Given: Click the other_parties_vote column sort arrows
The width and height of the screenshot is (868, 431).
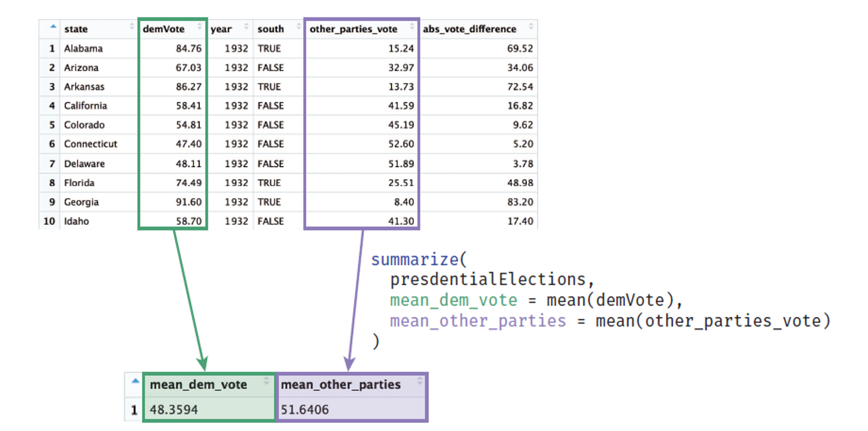Looking at the screenshot, I should pyautogui.click(x=412, y=27).
